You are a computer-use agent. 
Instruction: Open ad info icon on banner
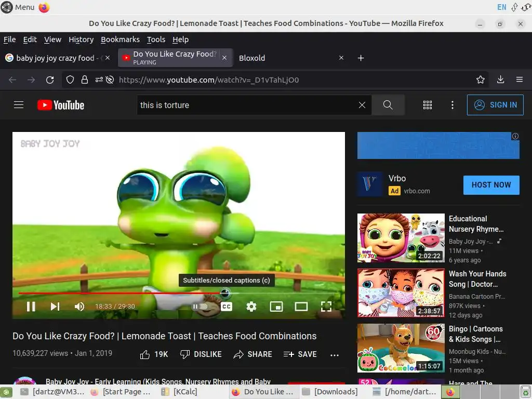[515, 136]
